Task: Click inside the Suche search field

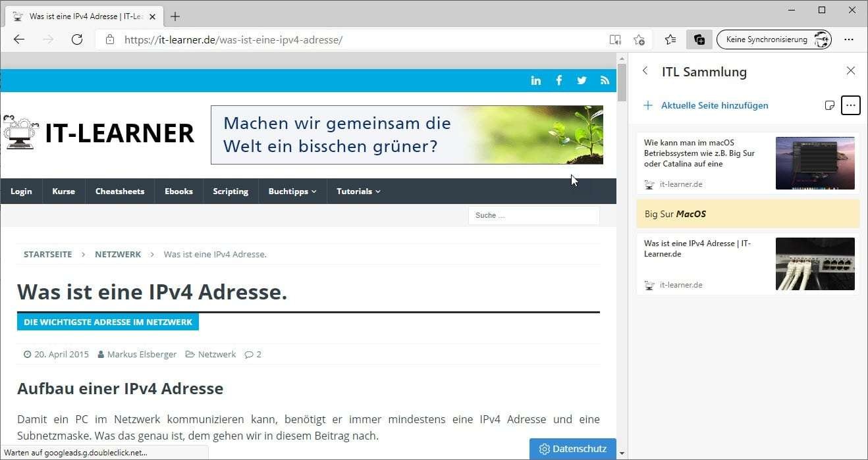Action: 533,215
